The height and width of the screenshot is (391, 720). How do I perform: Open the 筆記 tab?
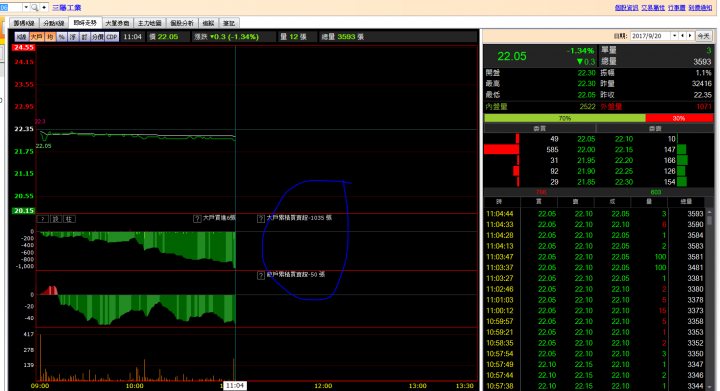point(229,23)
